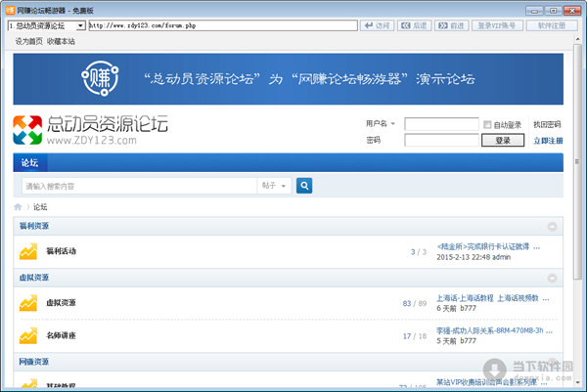Click the 后退 back toolbar button
This screenshot has width=587, height=392.
(x=414, y=25)
